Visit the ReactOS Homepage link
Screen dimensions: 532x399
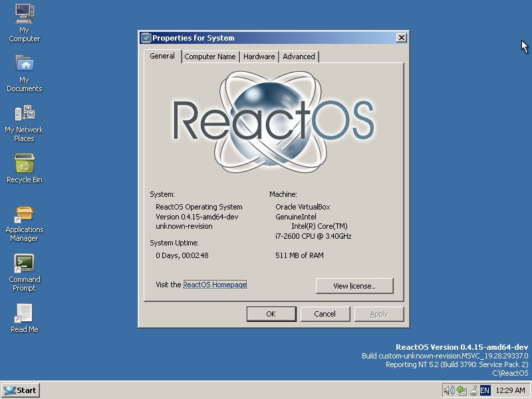click(215, 285)
